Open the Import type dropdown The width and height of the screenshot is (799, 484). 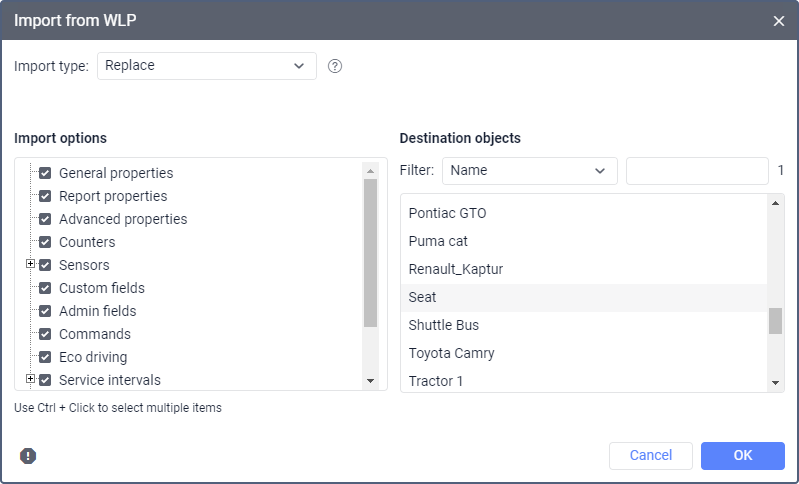click(206, 66)
